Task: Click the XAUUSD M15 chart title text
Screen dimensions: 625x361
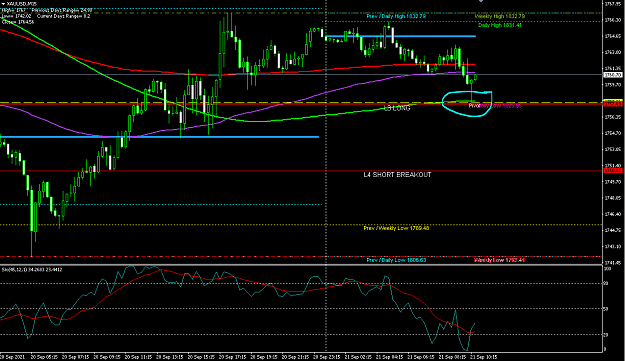Action: coord(22,4)
